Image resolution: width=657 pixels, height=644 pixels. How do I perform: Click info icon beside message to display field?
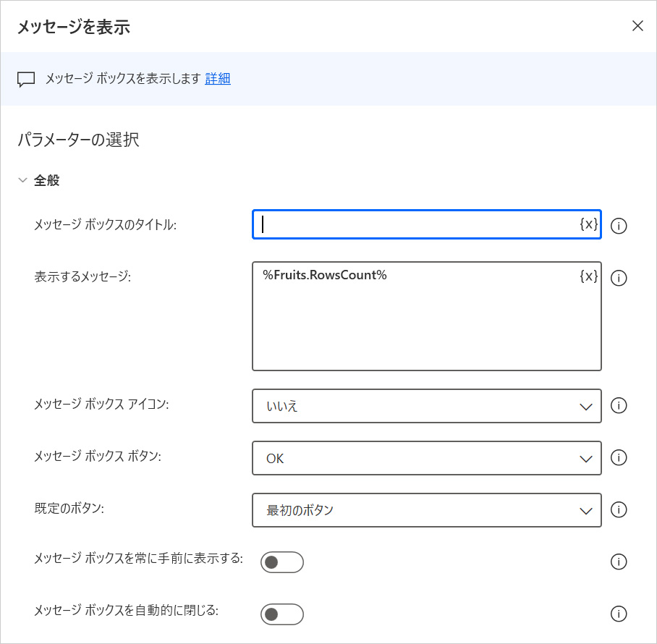618,278
